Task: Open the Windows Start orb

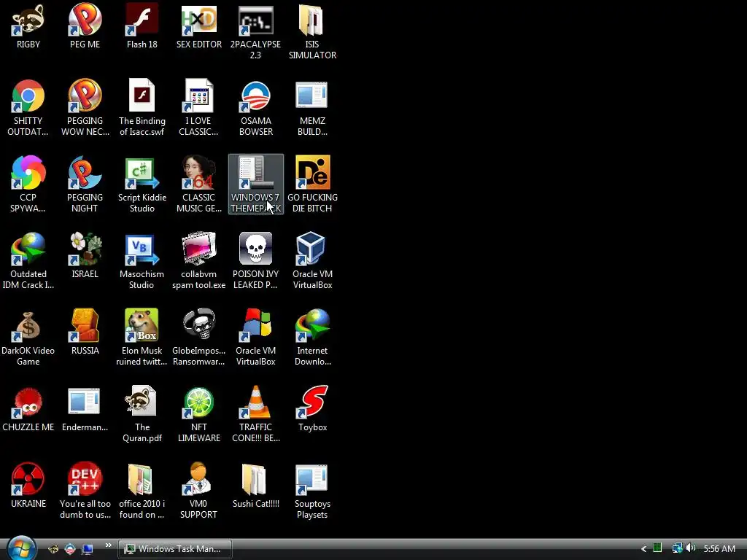Action: click(x=21, y=548)
